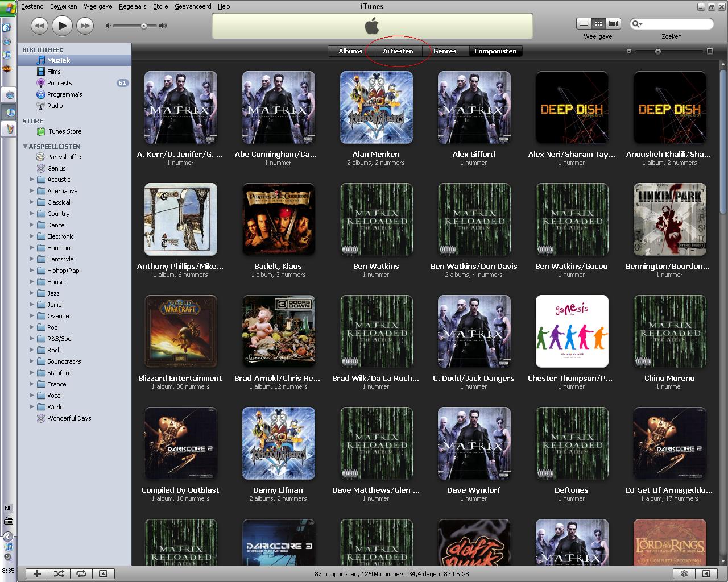728x582 pixels.
Task: Open Podcasts in the sidebar
Action: pos(75,83)
